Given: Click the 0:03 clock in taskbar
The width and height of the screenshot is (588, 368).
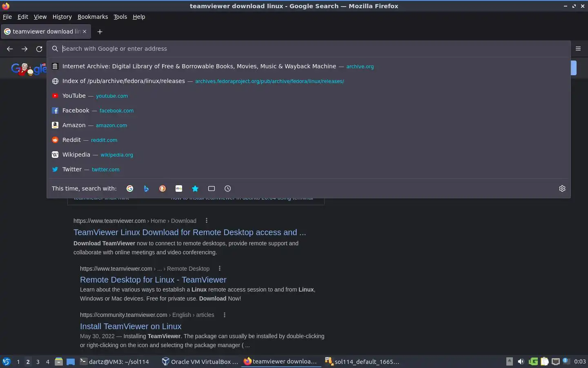Looking at the screenshot, I should click(580, 361).
